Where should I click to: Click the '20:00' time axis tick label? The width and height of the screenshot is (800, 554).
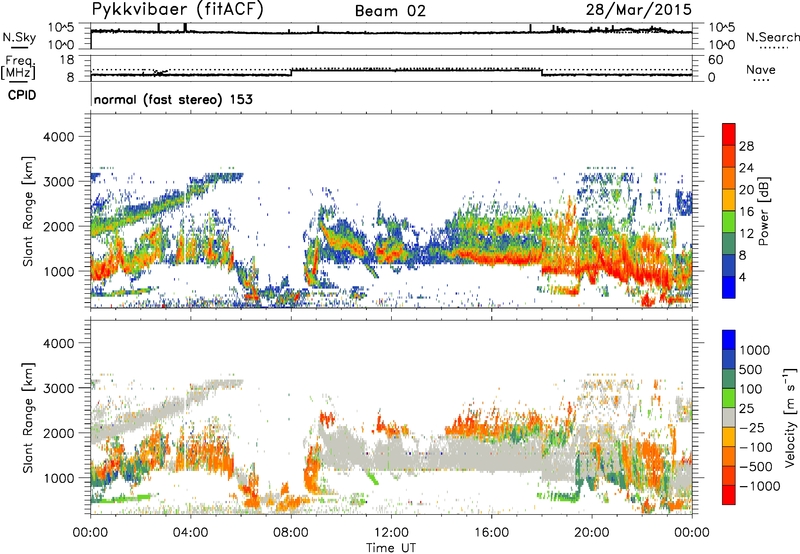(591, 533)
